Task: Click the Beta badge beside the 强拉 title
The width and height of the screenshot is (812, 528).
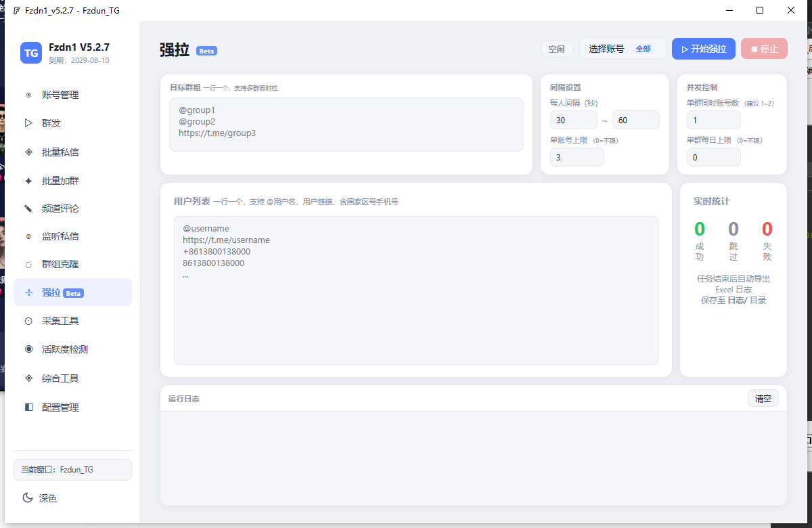Action: point(206,51)
